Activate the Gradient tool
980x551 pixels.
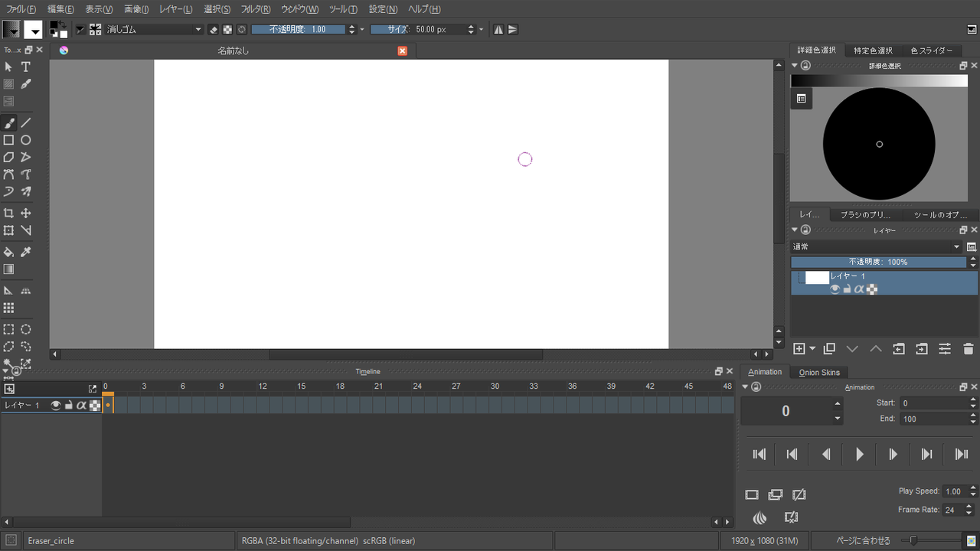[x=9, y=269]
